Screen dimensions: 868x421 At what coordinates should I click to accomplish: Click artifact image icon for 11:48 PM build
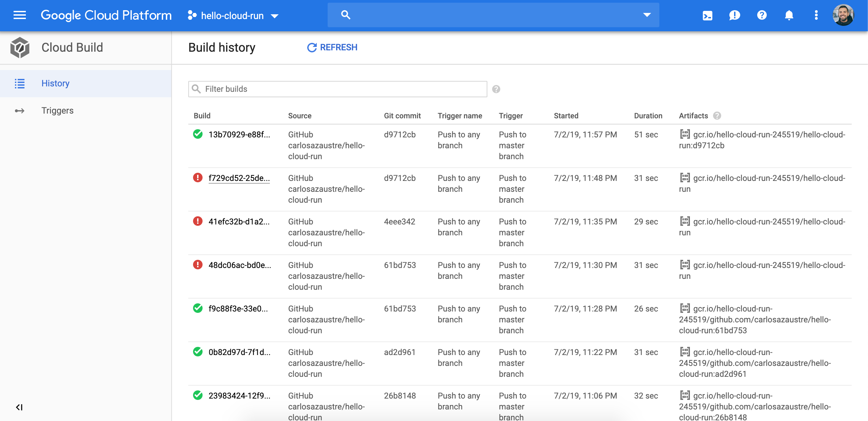point(685,178)
